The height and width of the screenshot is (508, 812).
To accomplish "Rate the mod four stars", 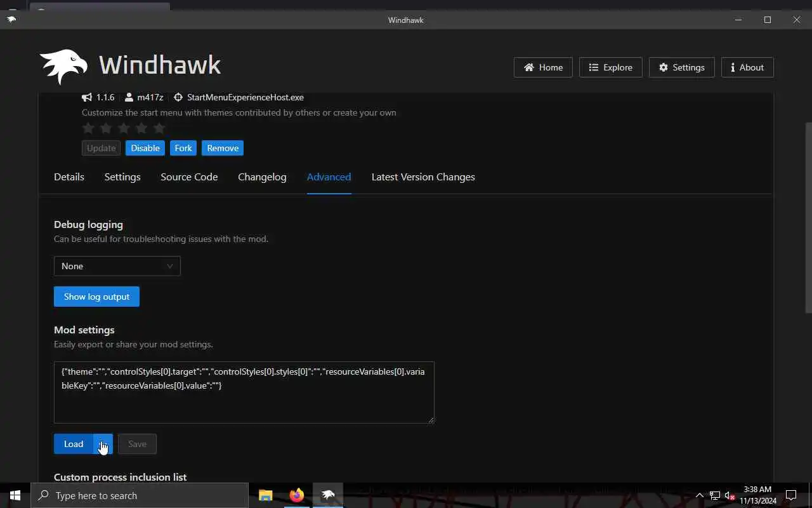I will (x=141, y=128).
